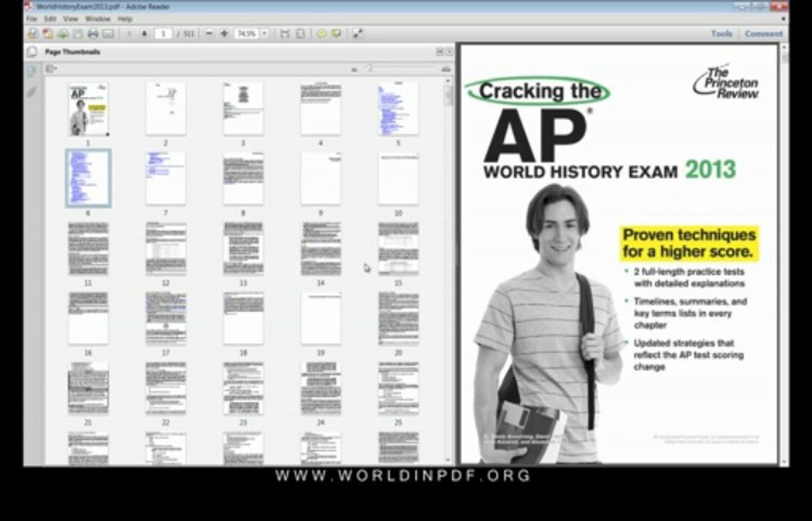Select page 17 thumbnail
The height and width of the screenshot is (521, 812).
[x=166, y=318]
